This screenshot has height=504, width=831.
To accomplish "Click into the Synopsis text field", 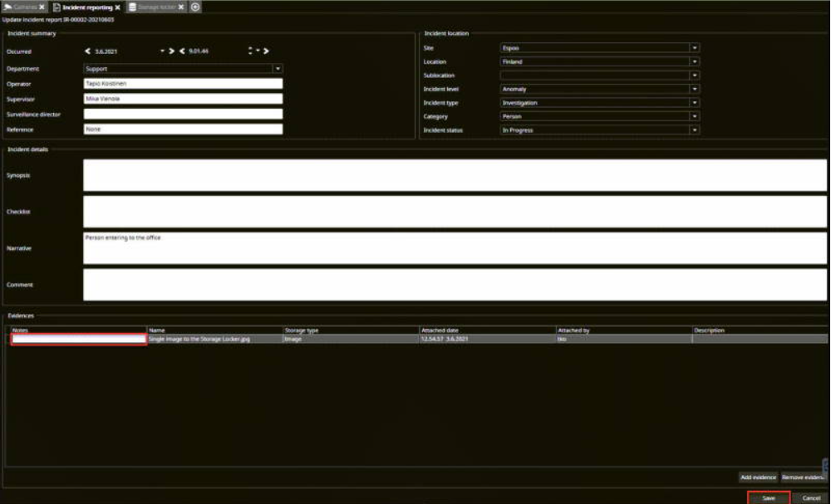I will click(x=455, y=175).
